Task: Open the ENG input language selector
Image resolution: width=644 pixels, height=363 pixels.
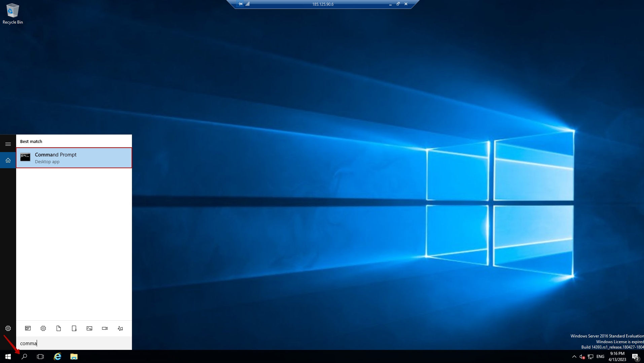Action: pos(600,357)
